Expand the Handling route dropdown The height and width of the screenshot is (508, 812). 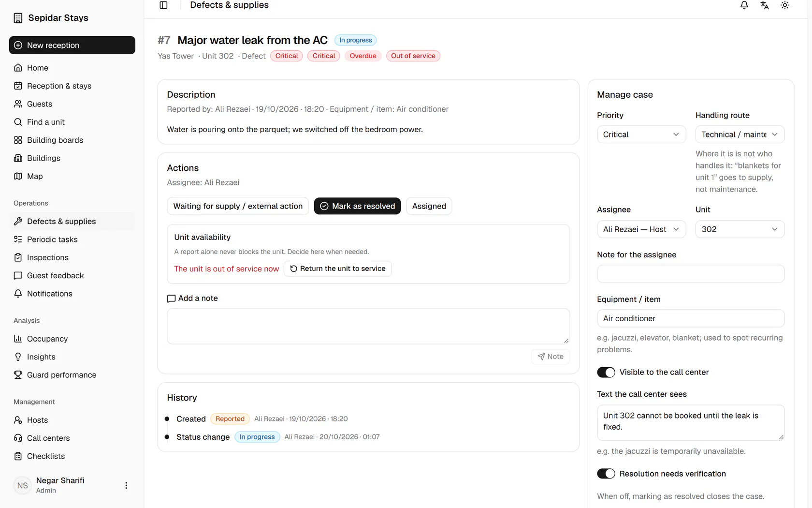pyautogui.click(x=739, y=134)
